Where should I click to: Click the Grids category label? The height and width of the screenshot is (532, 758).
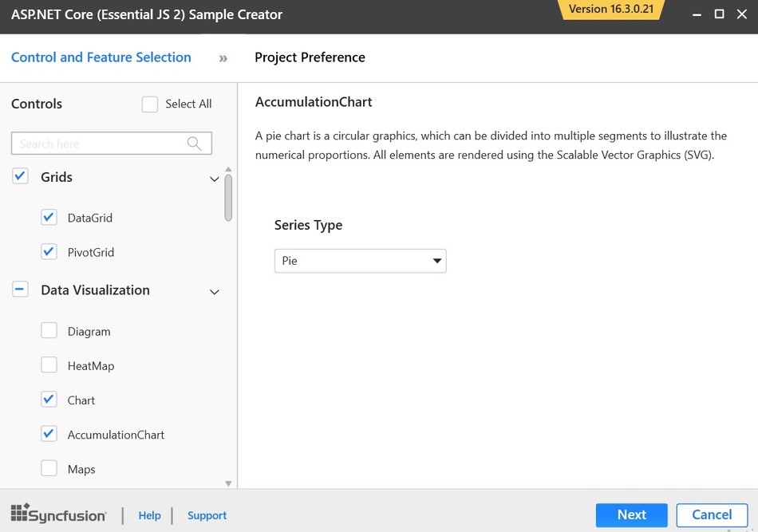coord(57,177)
